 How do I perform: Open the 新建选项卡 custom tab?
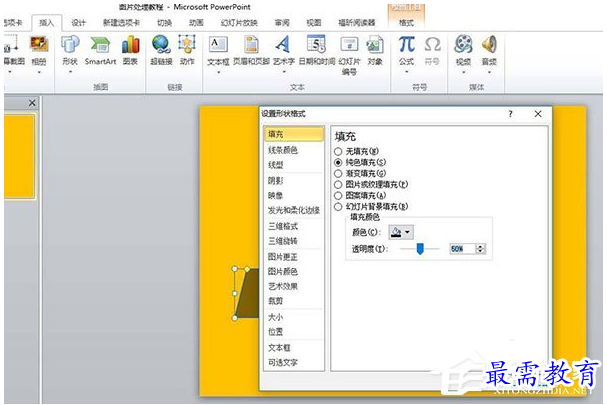point(121,23)
